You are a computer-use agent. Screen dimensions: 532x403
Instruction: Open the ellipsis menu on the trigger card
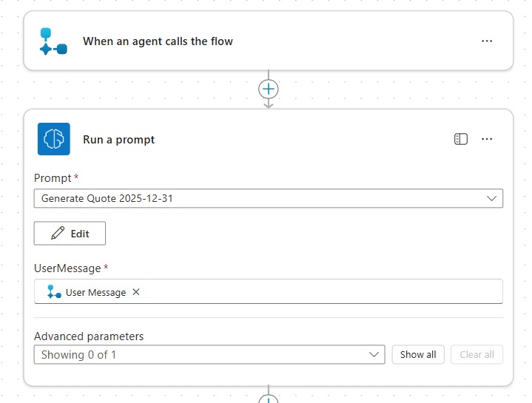coord(487,41)
